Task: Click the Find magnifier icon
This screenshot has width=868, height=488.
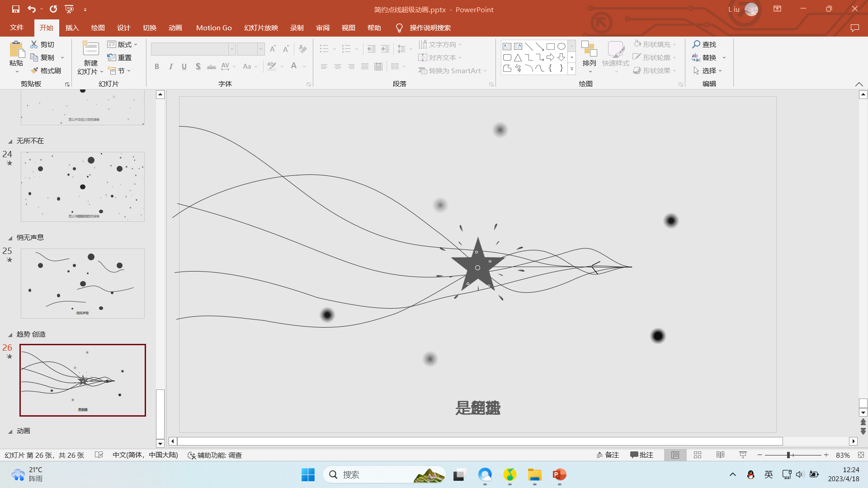Action: coord(696,44)
